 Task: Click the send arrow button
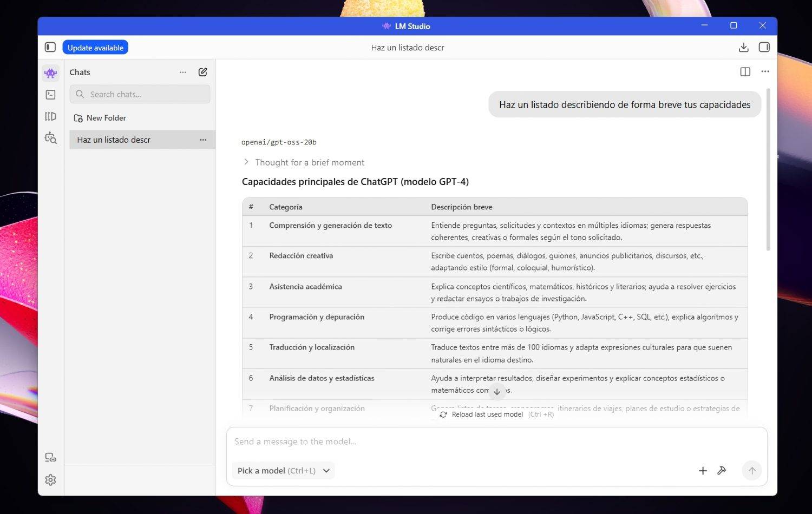click(752, 471)
